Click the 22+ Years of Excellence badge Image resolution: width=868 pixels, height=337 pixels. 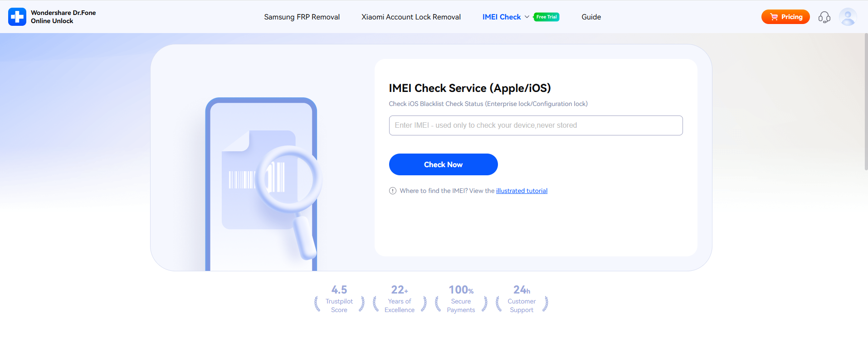pyautogui.click(x=400, y=298)
